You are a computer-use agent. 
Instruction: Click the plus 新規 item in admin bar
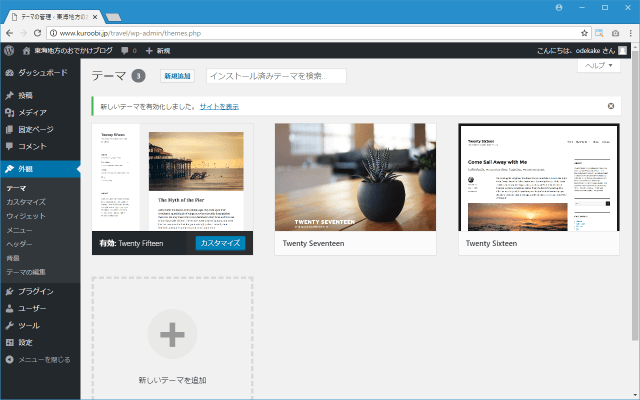(x=158, y=51)
